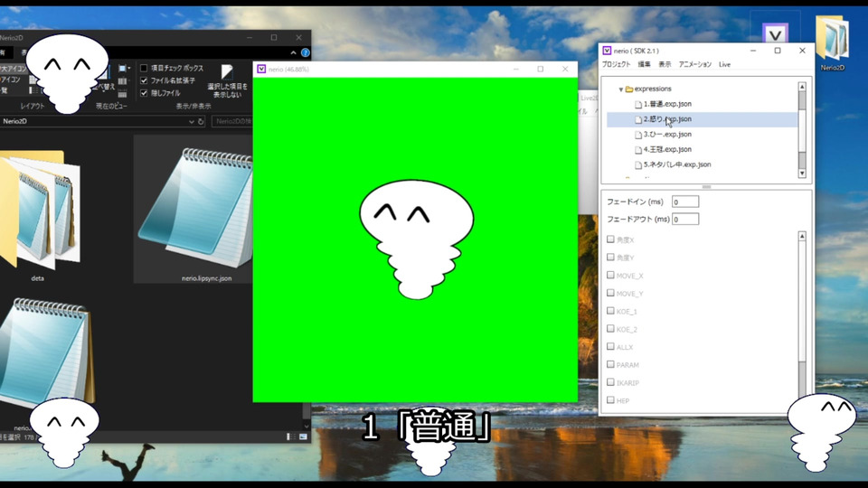Enable the PARAM parameter checkbox

[x=610, y=364]
